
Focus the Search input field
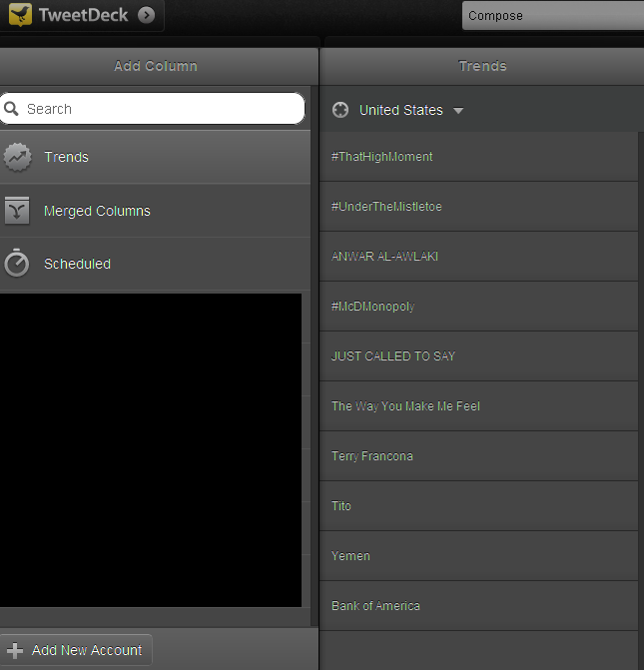(x=152, y=109)
